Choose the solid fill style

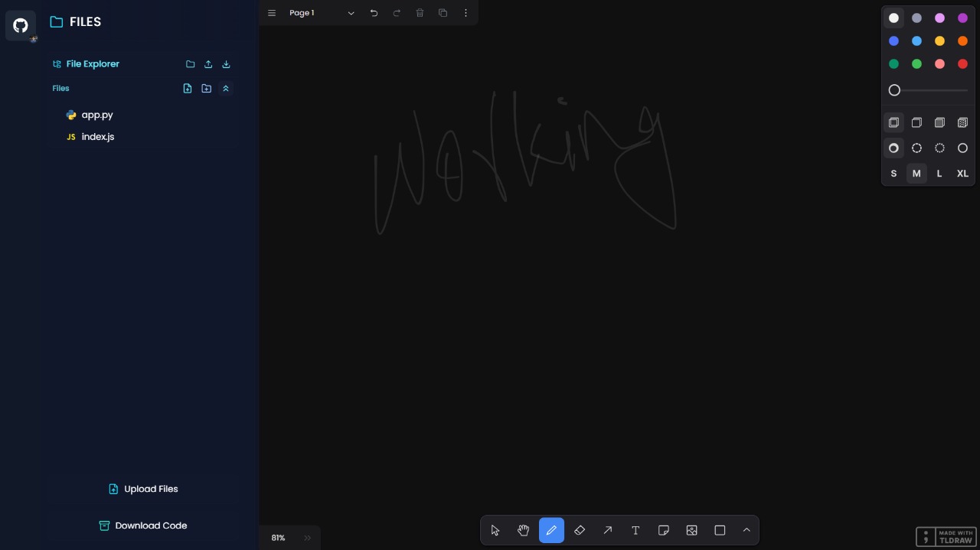939,122
